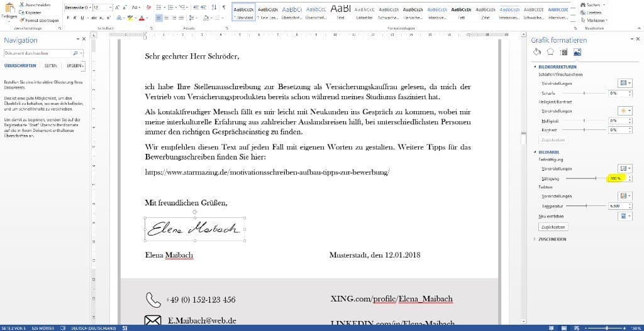Click Format übertragen (format painter)
Viewport: 644px width, 331px height.
(x=38, y=19)
